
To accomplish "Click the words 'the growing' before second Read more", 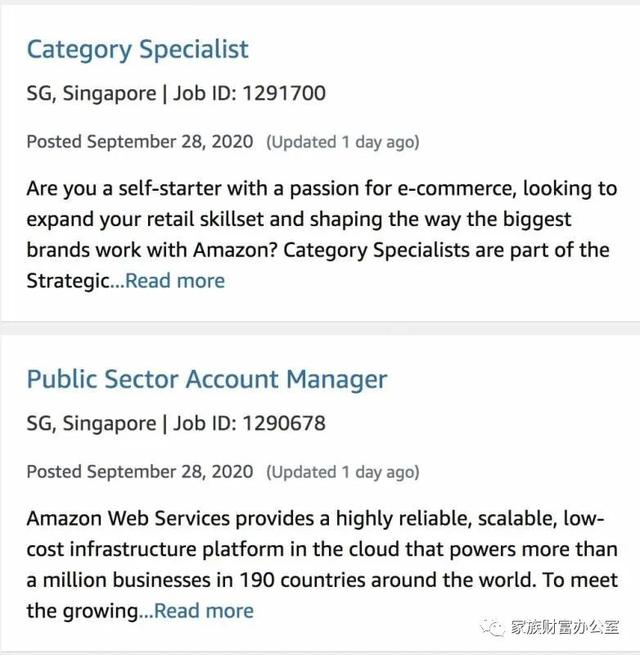I will pos(82,610).
